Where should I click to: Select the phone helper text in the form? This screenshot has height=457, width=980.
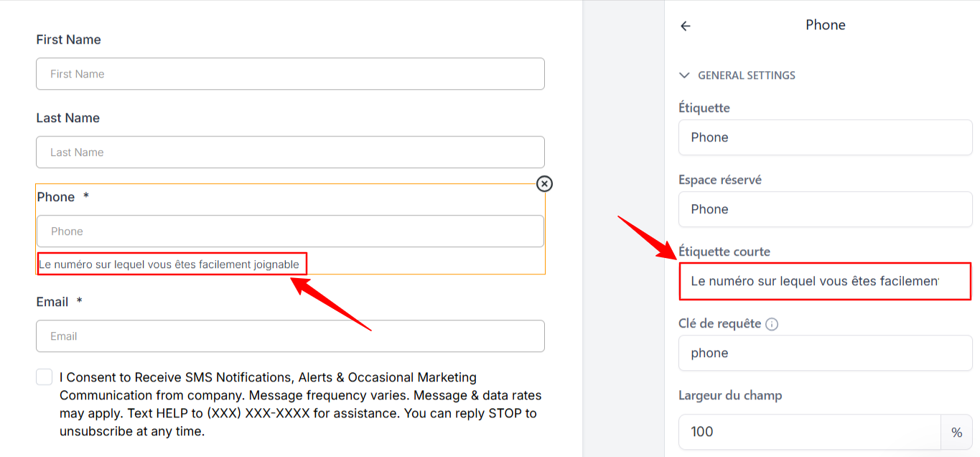coord(169,264)
